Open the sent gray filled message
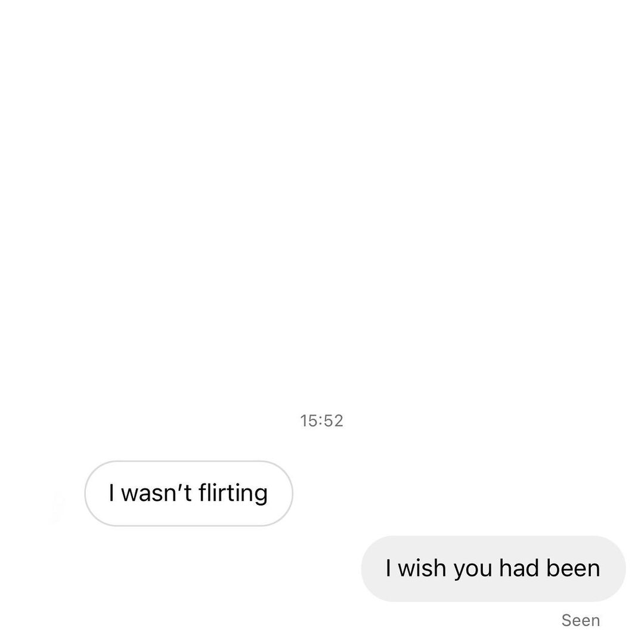 (x=493, y=568)
